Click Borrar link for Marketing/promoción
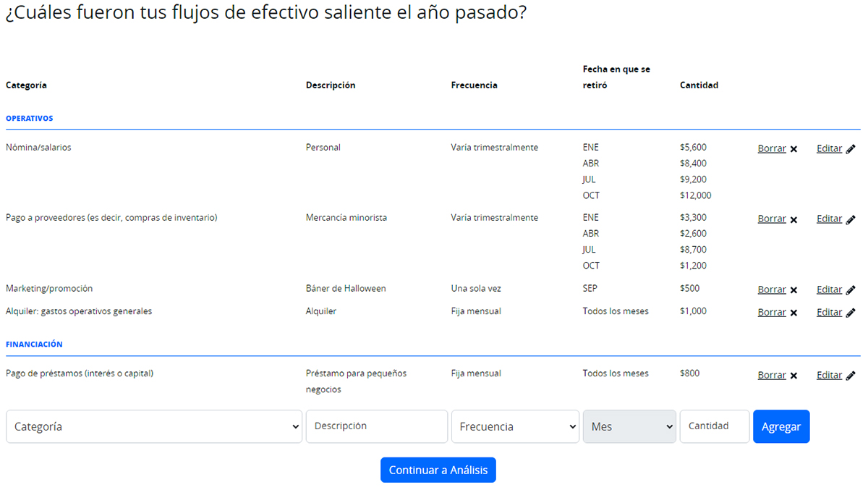This screenshot has width=868, height=490. point(772,290)
